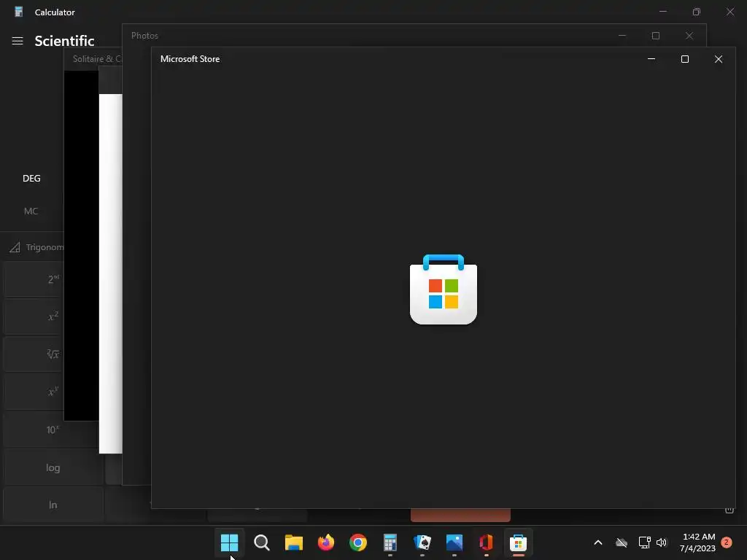Launch Google Chrome from the taskbar
This screenshot has width=747, height=560.
[357, 542]
